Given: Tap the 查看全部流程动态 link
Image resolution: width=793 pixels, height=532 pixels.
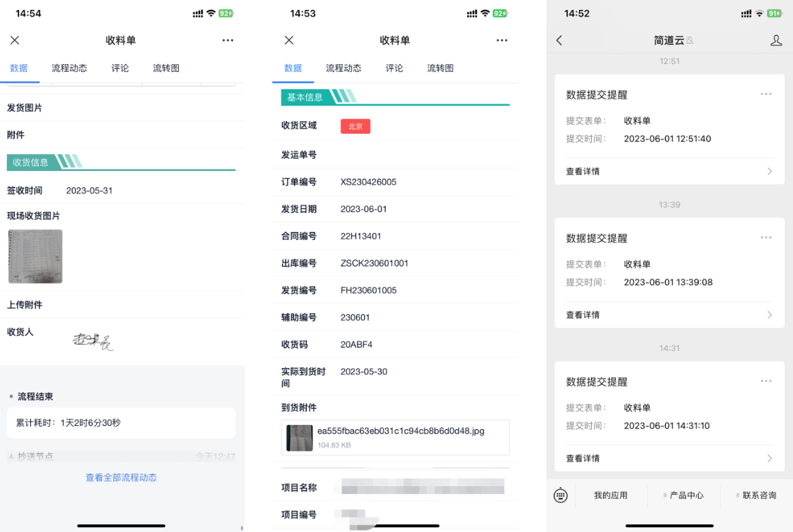Looking at the screenshot, I should click(x=121, y=478).
